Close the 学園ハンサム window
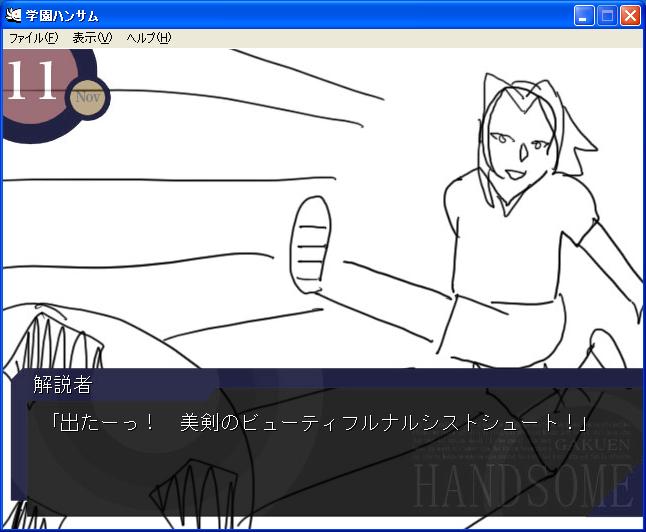 point(631,16)
